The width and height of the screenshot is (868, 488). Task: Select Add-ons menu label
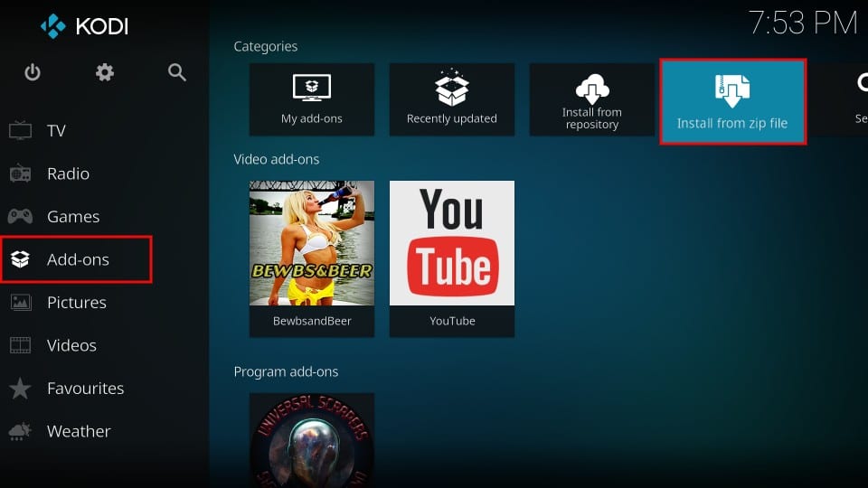tap(78, 259)
